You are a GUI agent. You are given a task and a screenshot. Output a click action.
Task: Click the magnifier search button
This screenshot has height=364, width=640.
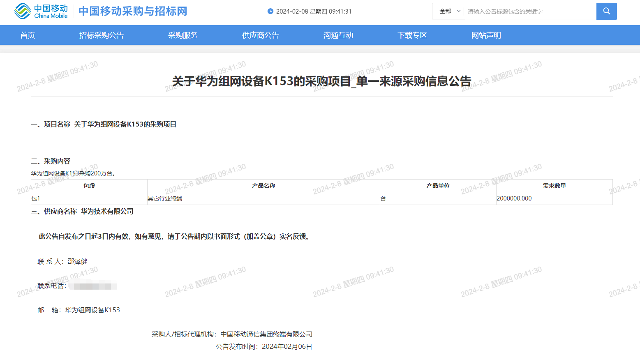coord(606,11)
